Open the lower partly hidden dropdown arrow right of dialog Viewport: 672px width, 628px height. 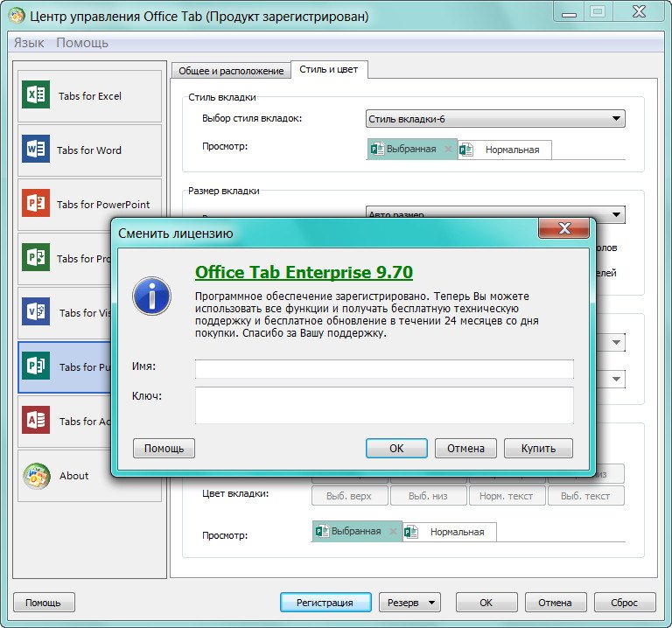click(616, 379)
